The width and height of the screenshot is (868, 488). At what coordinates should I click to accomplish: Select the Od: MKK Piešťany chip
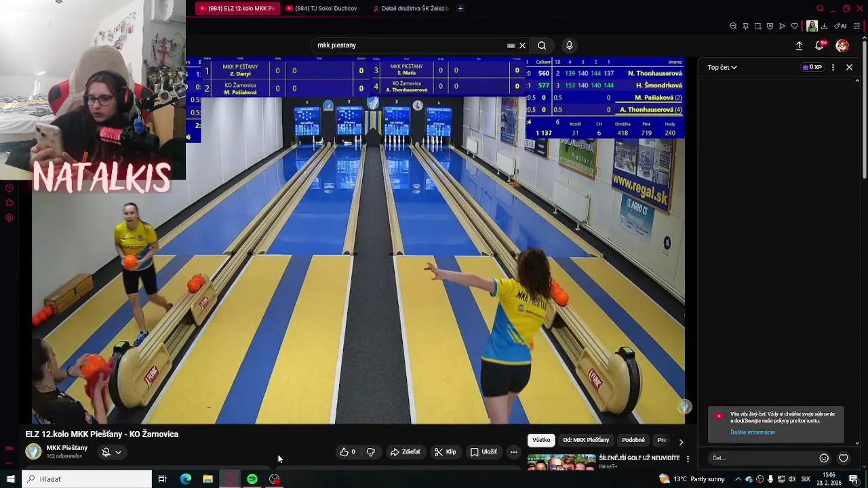[x=586, y=440]
